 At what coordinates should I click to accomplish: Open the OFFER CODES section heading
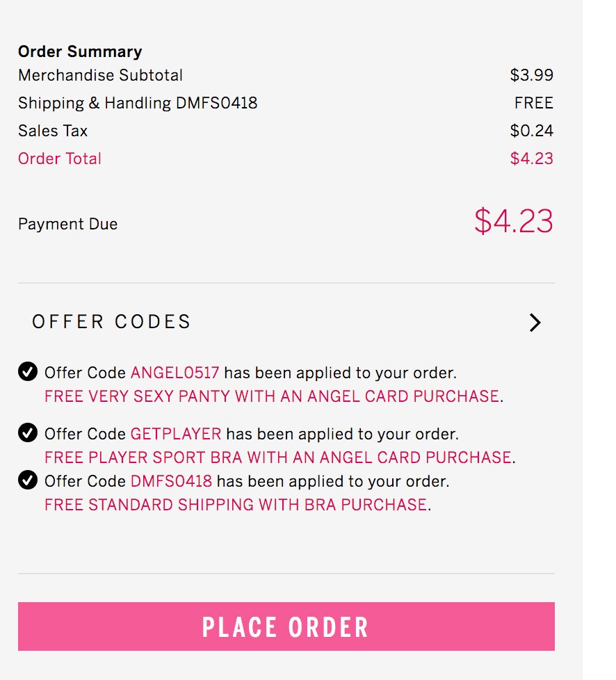pyautogui.click(x=111, y=322)
